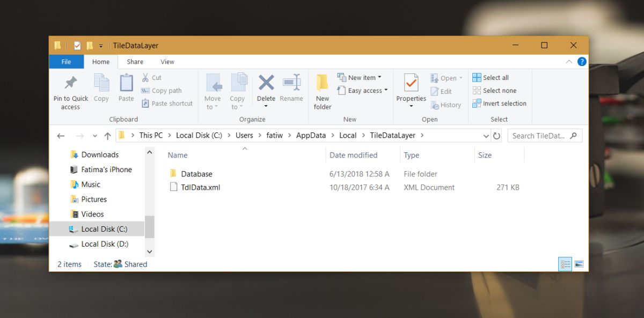Click quick access Properties checkmark icon

pyautogui.click(x=77, y=46)
